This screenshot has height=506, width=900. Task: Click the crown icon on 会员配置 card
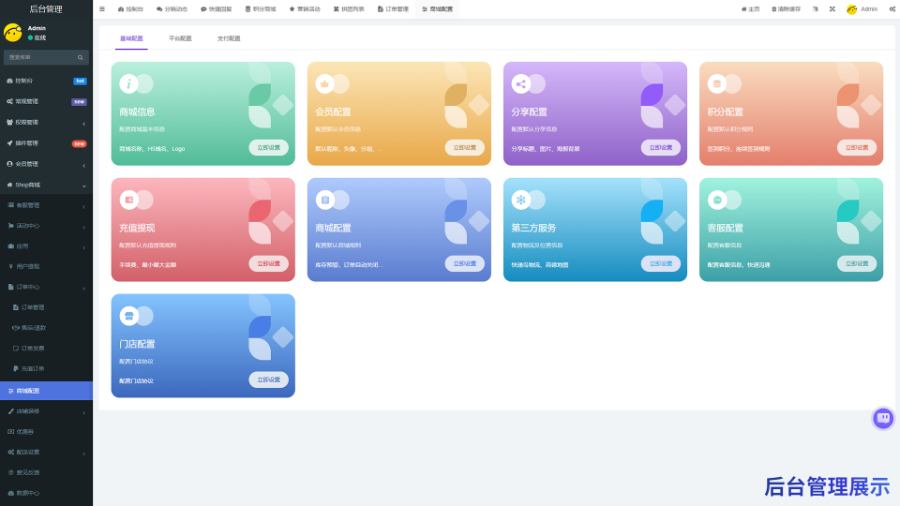[325, 84]
